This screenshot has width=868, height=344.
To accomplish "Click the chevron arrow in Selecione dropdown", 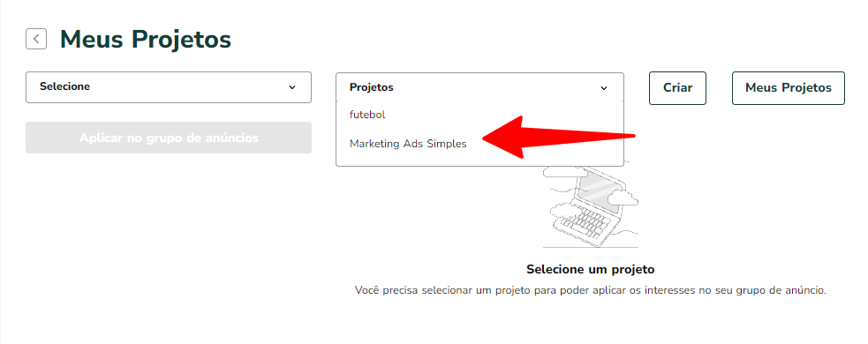I will 292,87.
